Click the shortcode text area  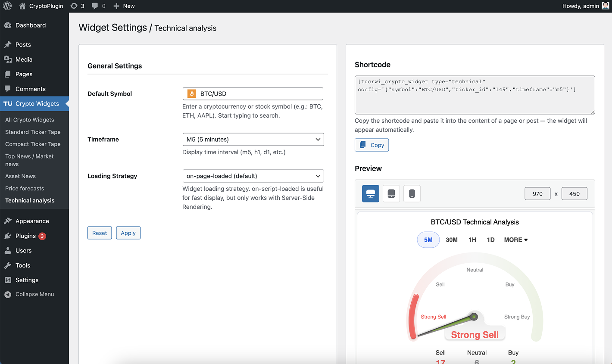click(x=475, y=95)
